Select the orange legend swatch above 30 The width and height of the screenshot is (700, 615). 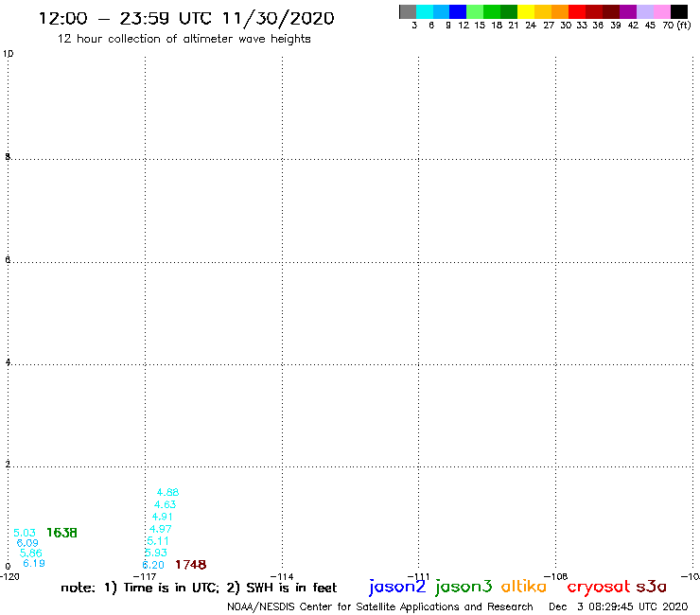560,12
